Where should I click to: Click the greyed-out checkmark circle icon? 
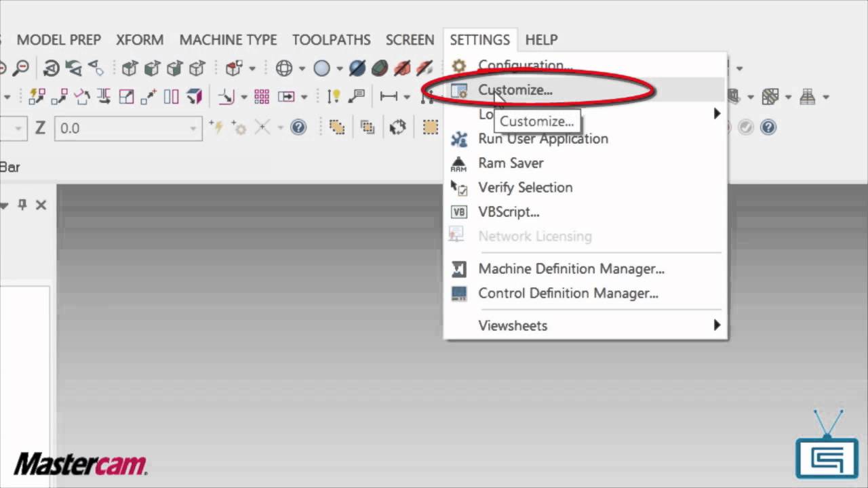[745, 127]
